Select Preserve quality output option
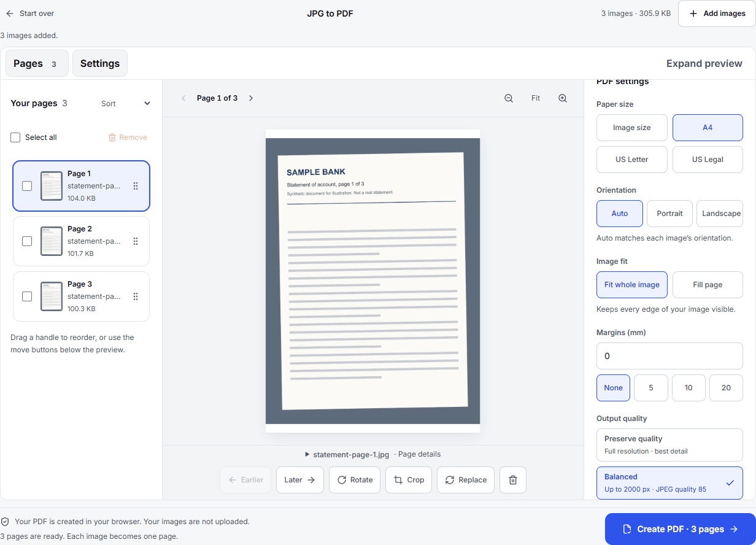This screenshot has width=756, height=545. [669, 445]
